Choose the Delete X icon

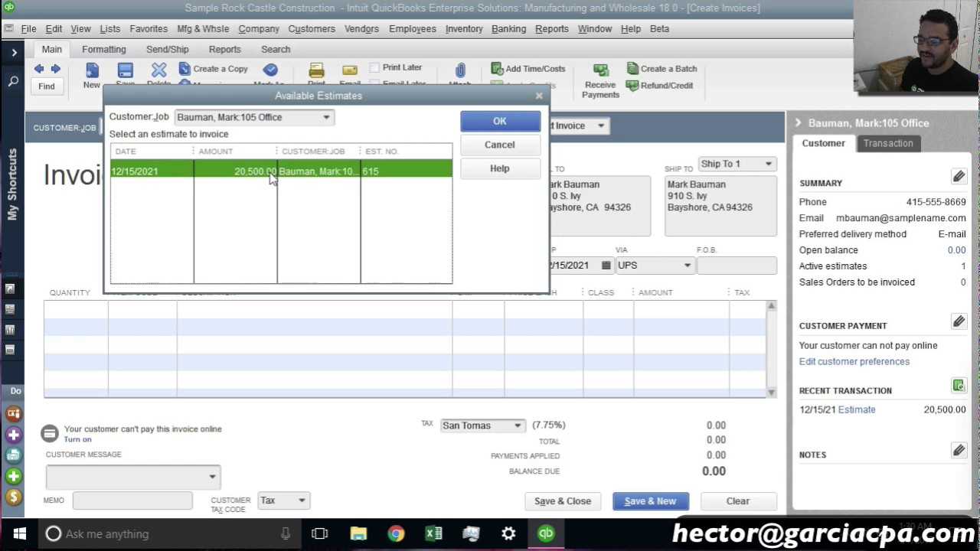click(x=158, y=70)
